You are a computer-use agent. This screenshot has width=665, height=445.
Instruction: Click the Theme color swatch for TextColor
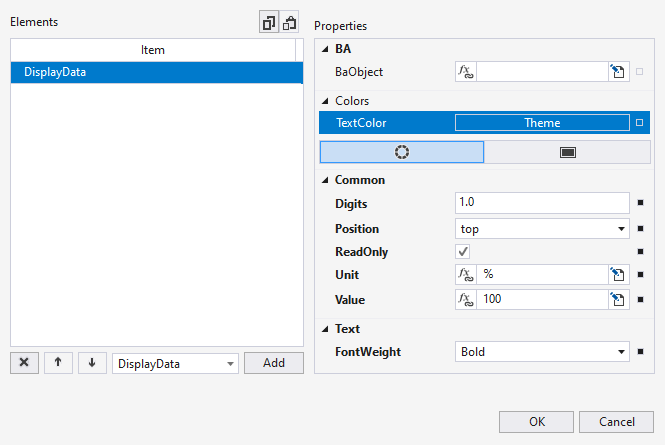click(542, 123)
